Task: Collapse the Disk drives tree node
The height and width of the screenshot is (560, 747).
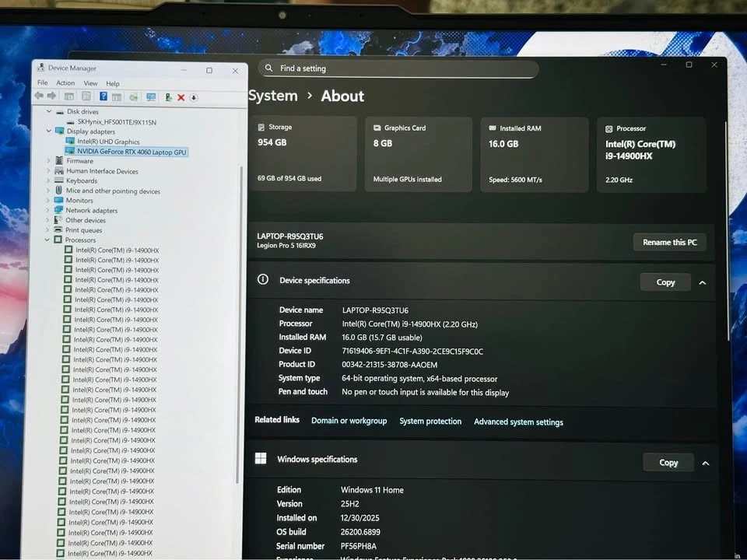Action: (49, 111)
